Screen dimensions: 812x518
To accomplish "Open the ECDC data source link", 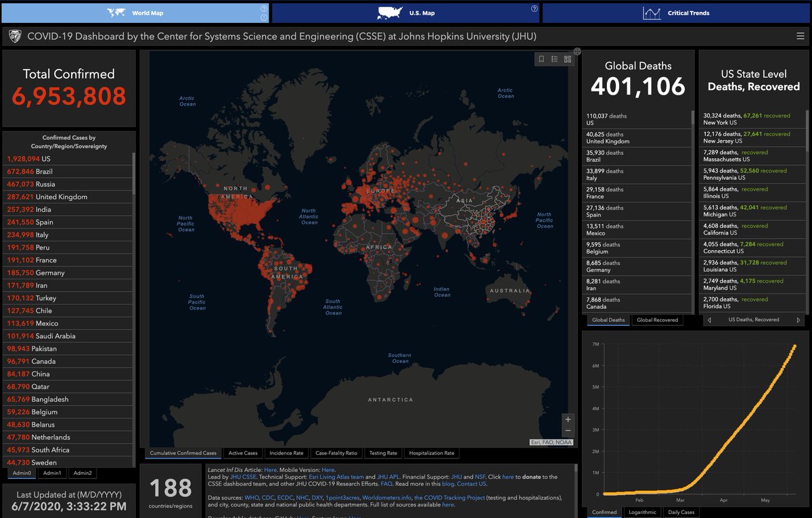I will click(286, 498).
